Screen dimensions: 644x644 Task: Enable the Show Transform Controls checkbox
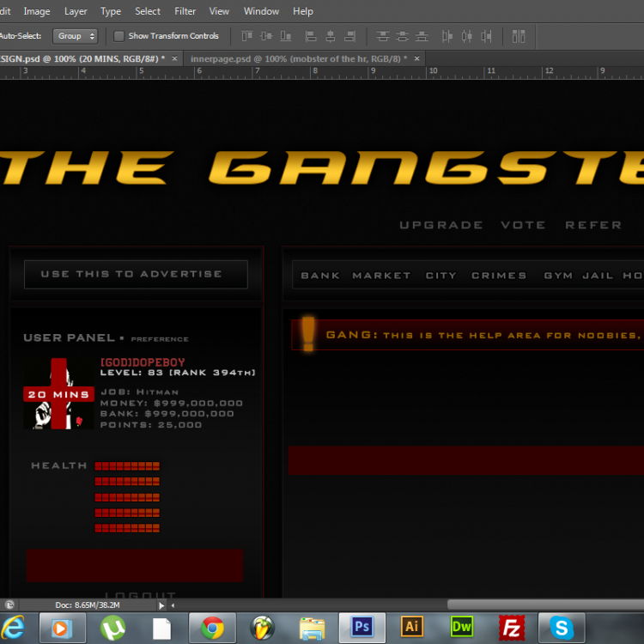(119, 36)
